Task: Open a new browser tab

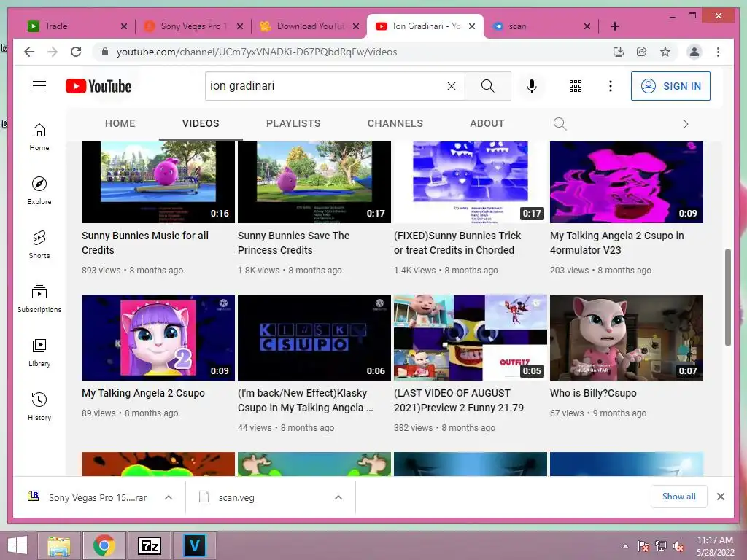Action: point(614,26)
